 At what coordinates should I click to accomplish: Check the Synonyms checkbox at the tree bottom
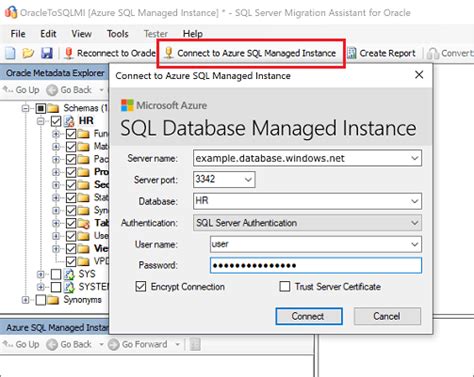coord(41,300)
